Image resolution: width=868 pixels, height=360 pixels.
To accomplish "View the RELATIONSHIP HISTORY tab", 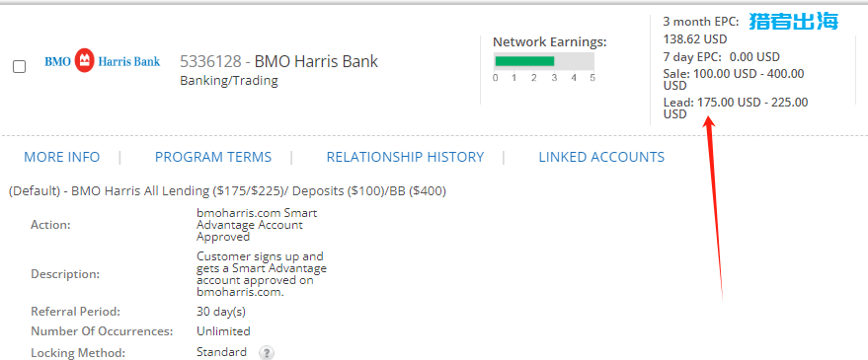I will tap(405, 157).
